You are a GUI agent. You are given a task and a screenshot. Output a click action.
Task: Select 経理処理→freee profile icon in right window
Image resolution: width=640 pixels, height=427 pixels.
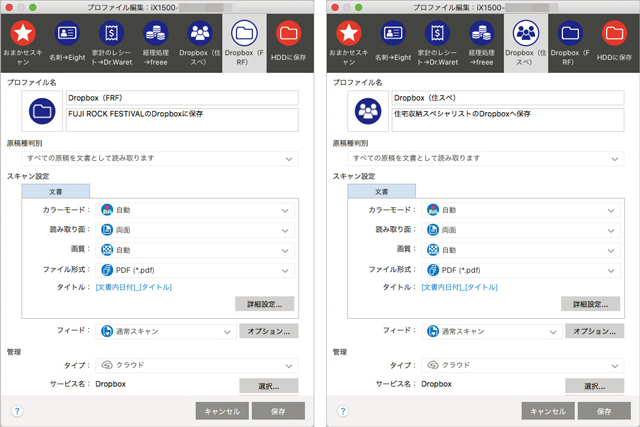(481, 33)
